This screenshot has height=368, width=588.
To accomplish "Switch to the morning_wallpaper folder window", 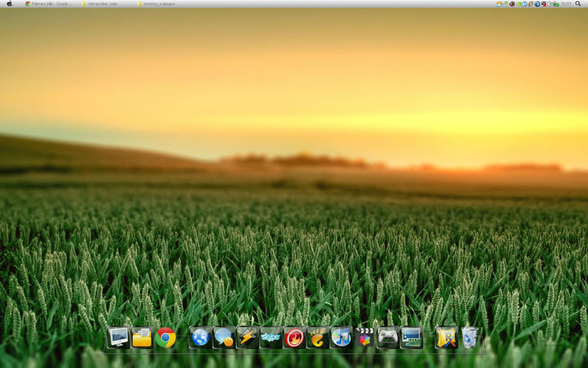I will 156,4.
